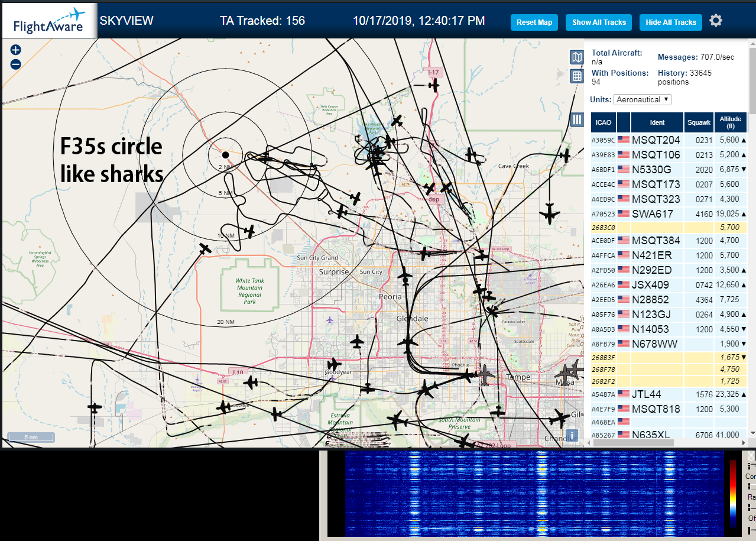Select the SWA617 aircraft row ident

tap(653, 214)
